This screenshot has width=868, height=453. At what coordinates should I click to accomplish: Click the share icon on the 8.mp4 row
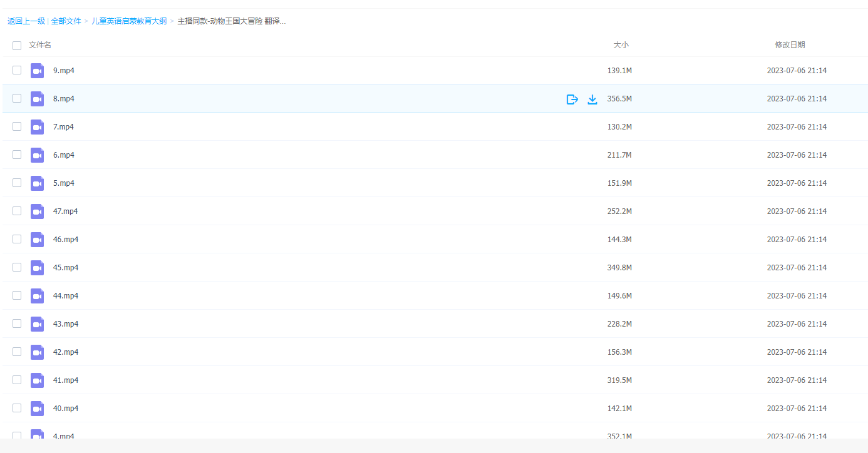pos(572,99)
